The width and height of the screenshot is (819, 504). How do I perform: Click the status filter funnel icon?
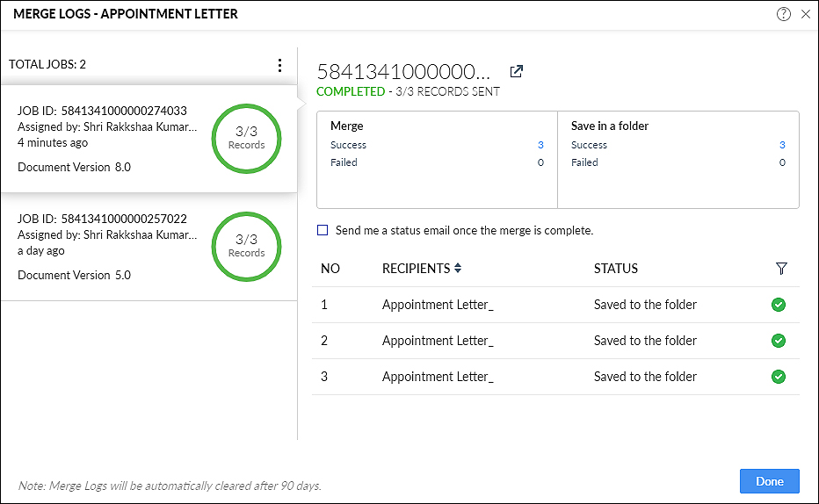(781, 269)
